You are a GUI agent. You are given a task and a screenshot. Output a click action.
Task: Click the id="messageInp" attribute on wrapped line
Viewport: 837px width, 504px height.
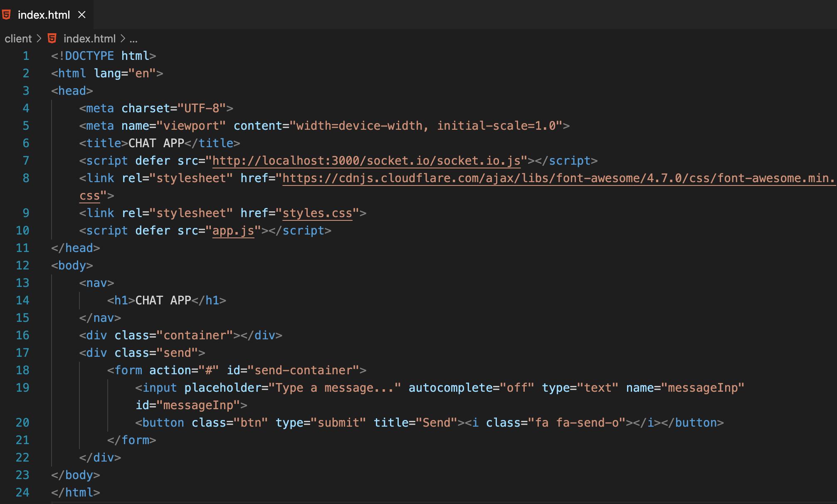point(188,405)
